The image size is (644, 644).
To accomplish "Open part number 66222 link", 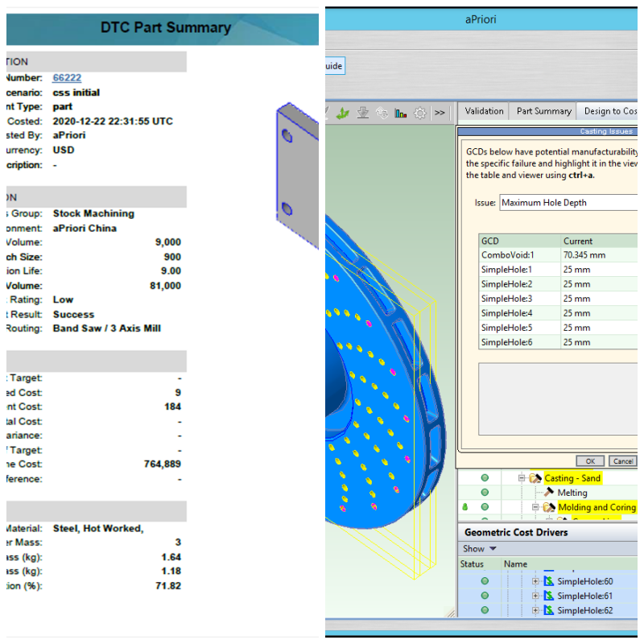I will click(x=67, y=78).
